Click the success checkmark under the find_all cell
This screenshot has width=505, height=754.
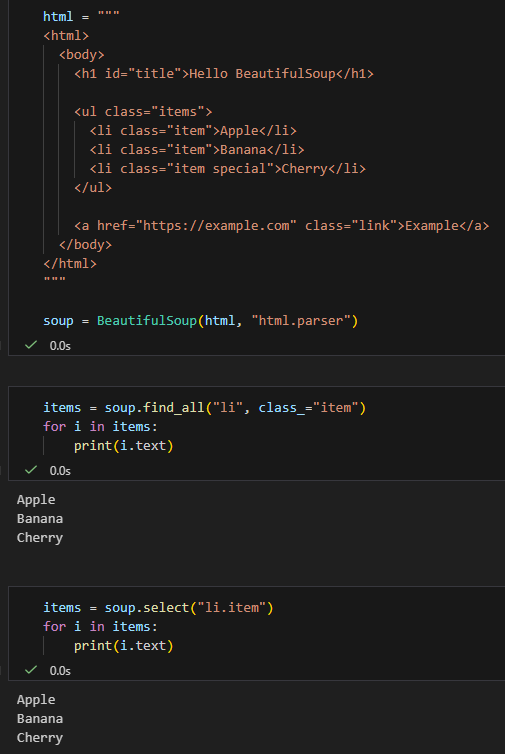pyautogui.click(x=31, y=470)
